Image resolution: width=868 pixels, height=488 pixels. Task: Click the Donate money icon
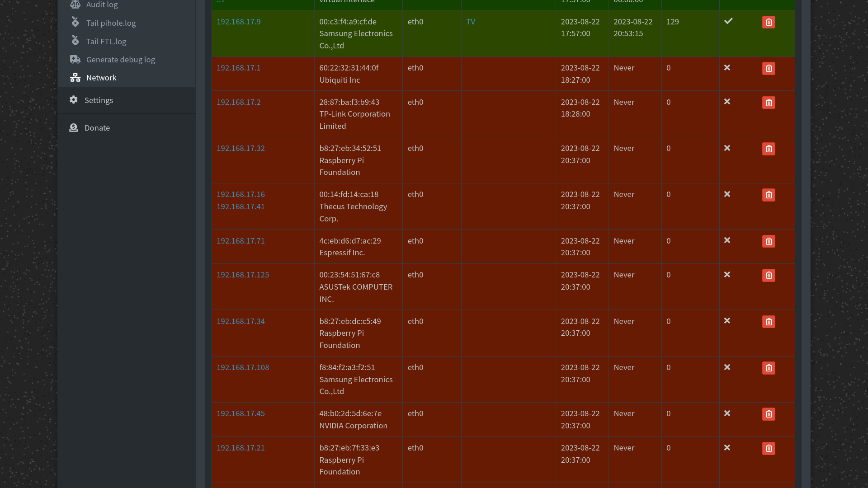74,127
